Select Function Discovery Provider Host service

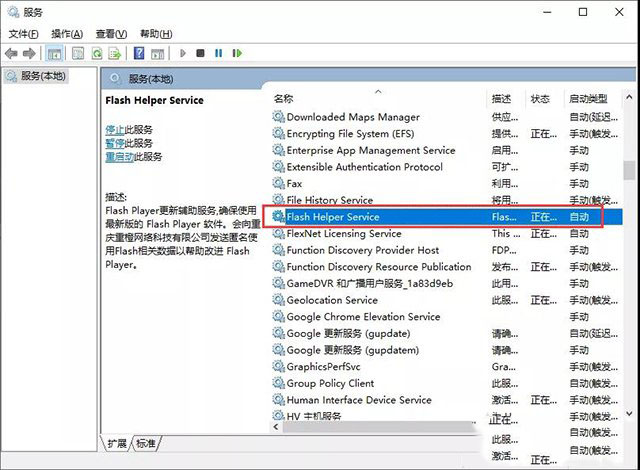(x=447, y=251)
